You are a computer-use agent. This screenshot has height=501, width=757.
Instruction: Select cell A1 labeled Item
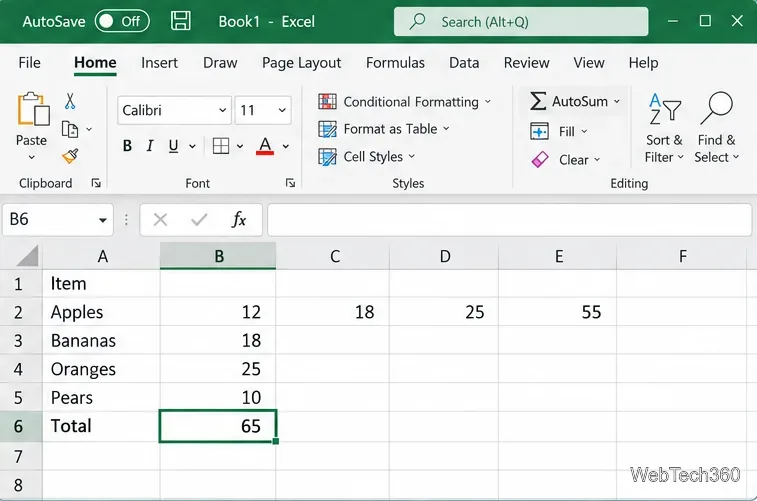click(x=101, y=283)
